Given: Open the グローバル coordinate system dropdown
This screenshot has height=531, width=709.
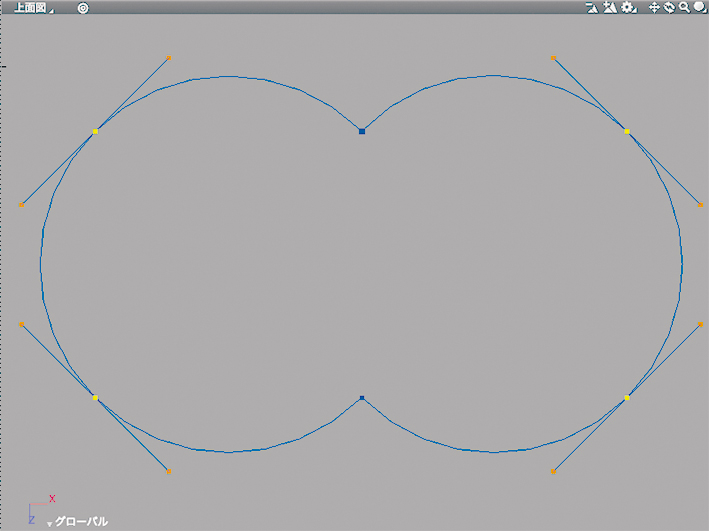Looking at the screenshot, I should pyautogui.click(x=77, y=522).
